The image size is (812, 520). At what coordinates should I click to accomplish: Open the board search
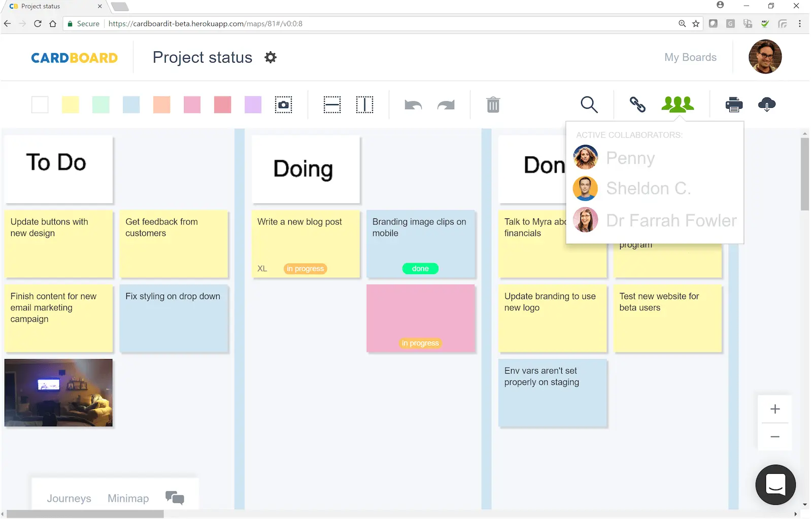click(589, 105)
